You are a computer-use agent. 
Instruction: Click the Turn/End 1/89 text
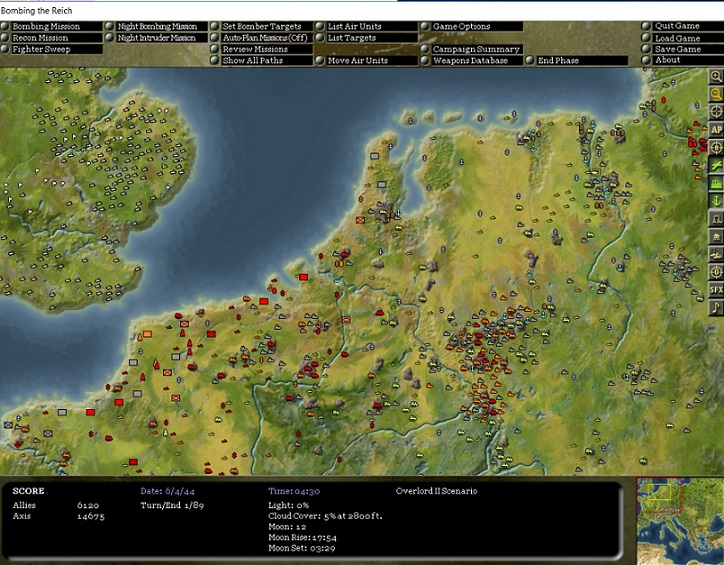(x=172, y=505)
